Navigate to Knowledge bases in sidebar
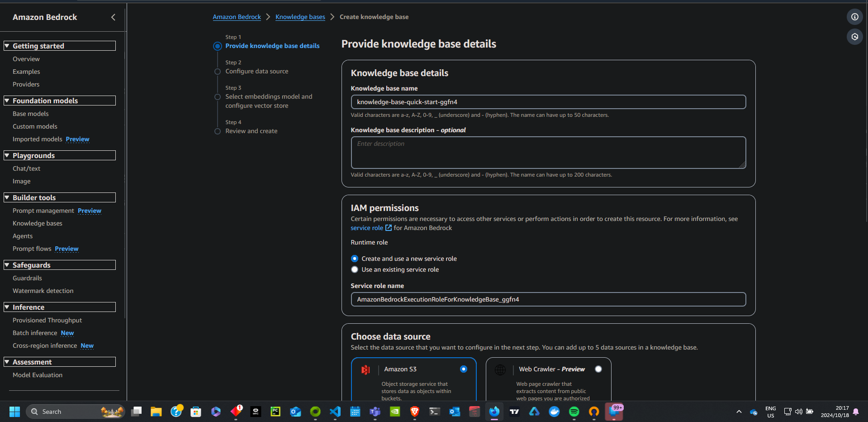 click(38, 223)
